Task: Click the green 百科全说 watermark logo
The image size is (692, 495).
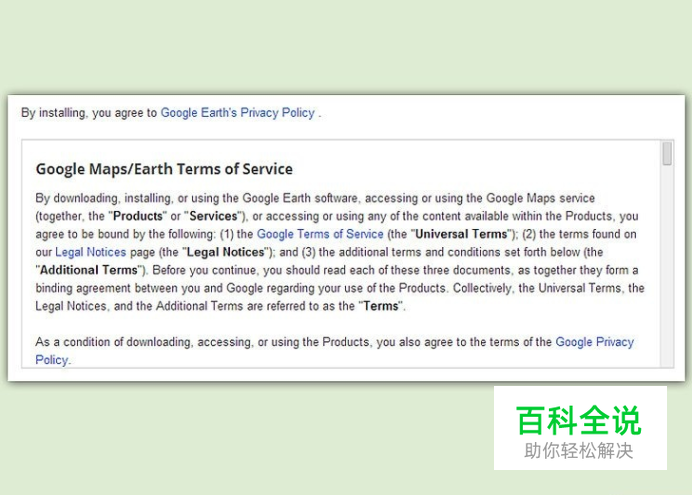Action: (x=579, y=420)
